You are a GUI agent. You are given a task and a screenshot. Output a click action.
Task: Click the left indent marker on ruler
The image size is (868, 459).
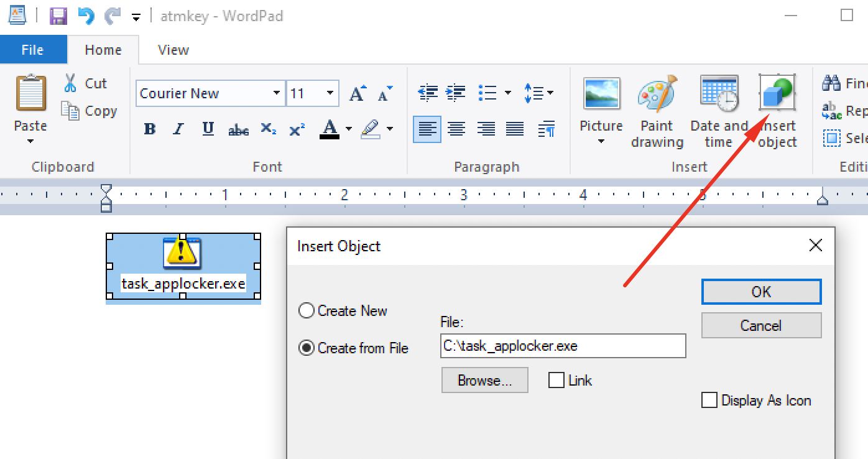click(x=106, y=198)
